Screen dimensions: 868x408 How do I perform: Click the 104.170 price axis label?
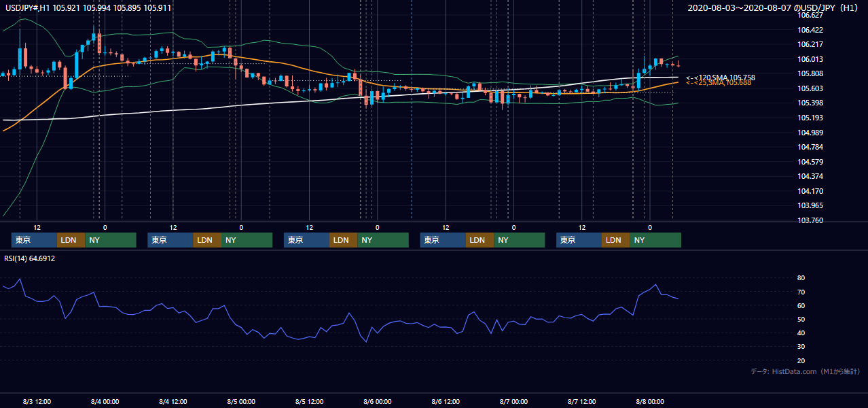(811, 191)
